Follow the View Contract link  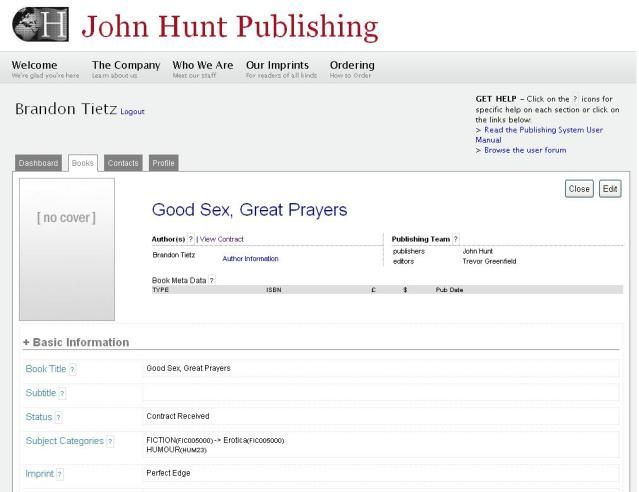222,239
